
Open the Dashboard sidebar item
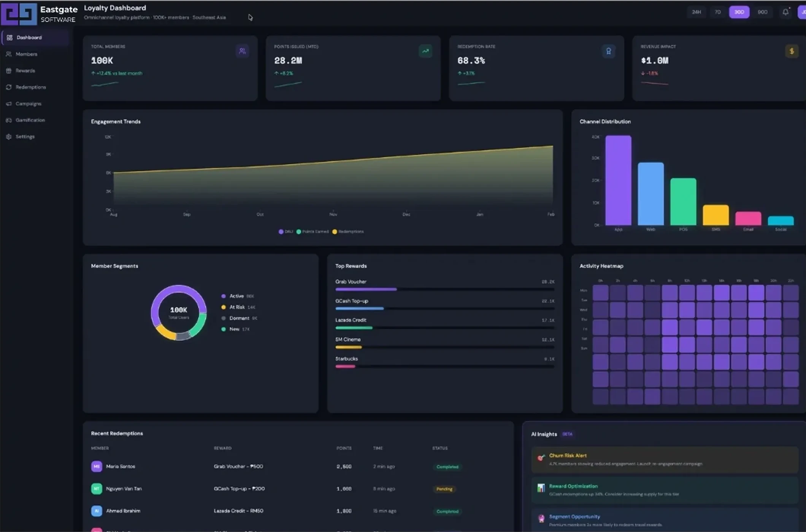[35, 38]
